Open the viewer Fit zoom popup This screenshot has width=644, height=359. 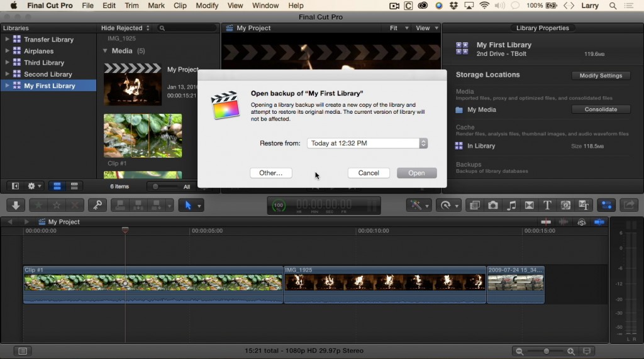click(399, 28)
